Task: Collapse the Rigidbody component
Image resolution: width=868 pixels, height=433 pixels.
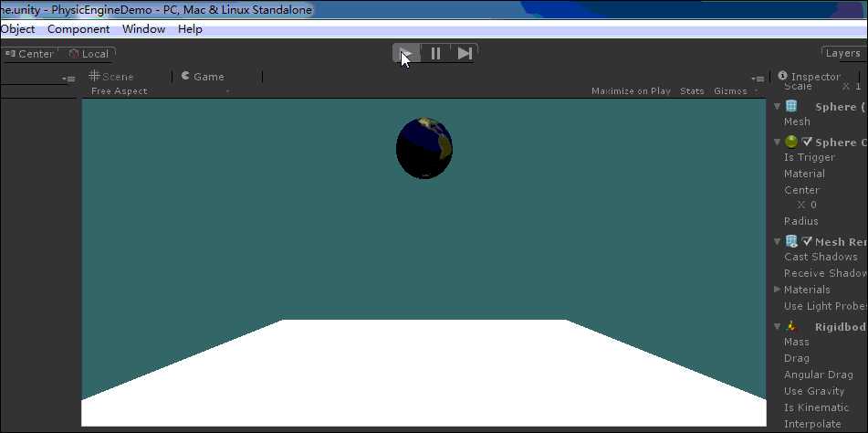Action: pyautogui.click(x=778, y=326)
